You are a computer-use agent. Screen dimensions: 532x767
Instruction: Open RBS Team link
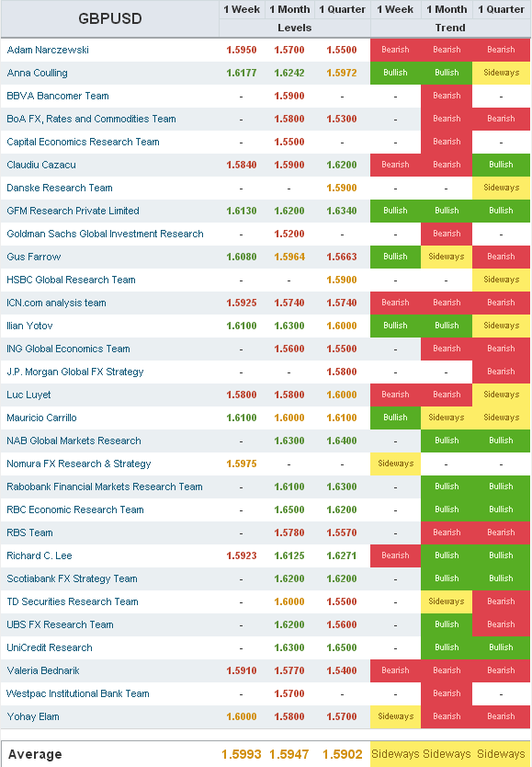point(29,532)
